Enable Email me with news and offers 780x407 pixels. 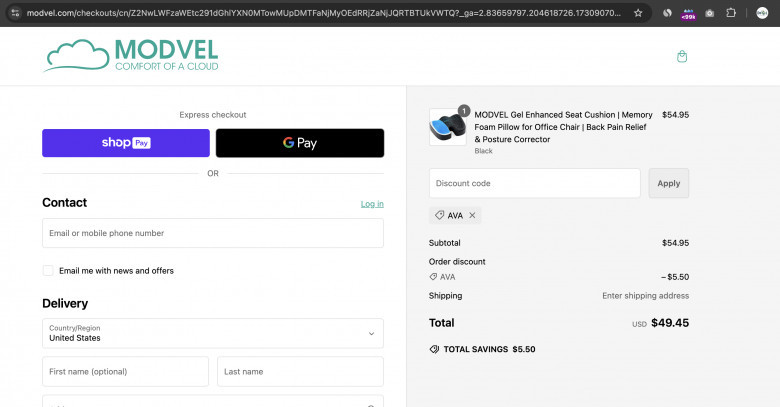click(48, 271)
